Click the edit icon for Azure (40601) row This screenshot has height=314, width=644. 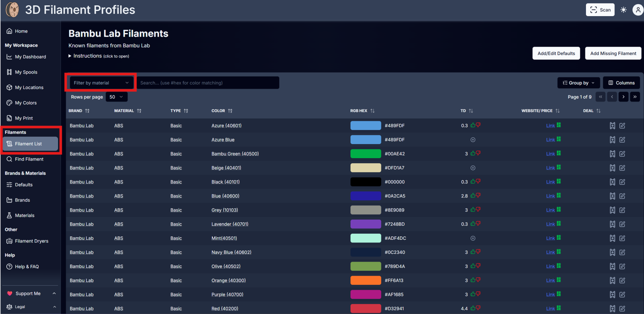tap(622, 126)
